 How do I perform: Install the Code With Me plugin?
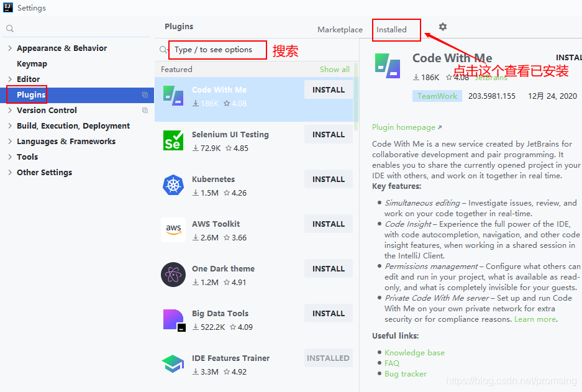click(329, 90)
